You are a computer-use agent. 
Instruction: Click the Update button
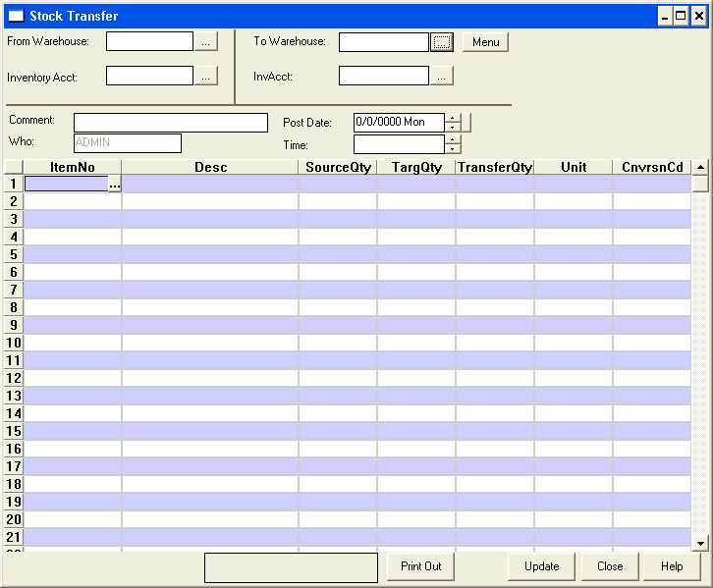point(541,566)
